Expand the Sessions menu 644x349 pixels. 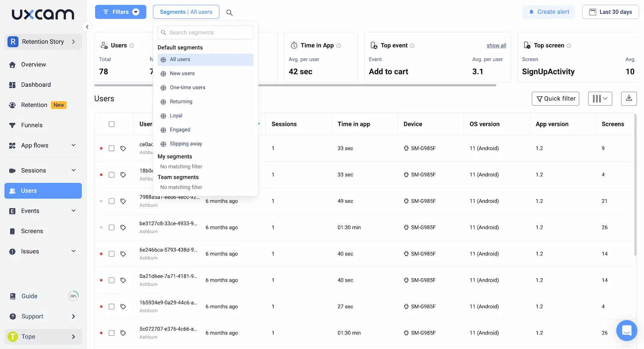(x=43, y=171)
